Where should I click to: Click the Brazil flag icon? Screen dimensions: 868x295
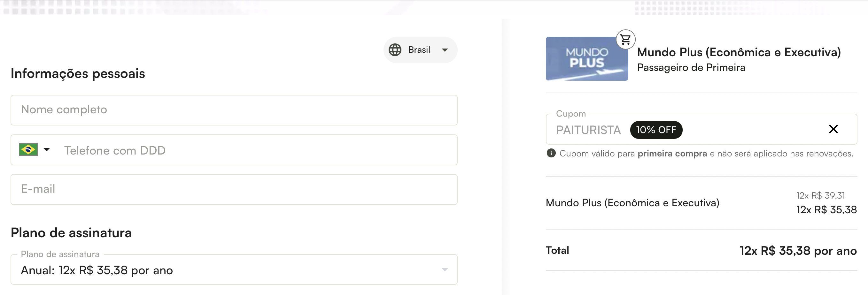pyautogui.click(x=28, y=149)
